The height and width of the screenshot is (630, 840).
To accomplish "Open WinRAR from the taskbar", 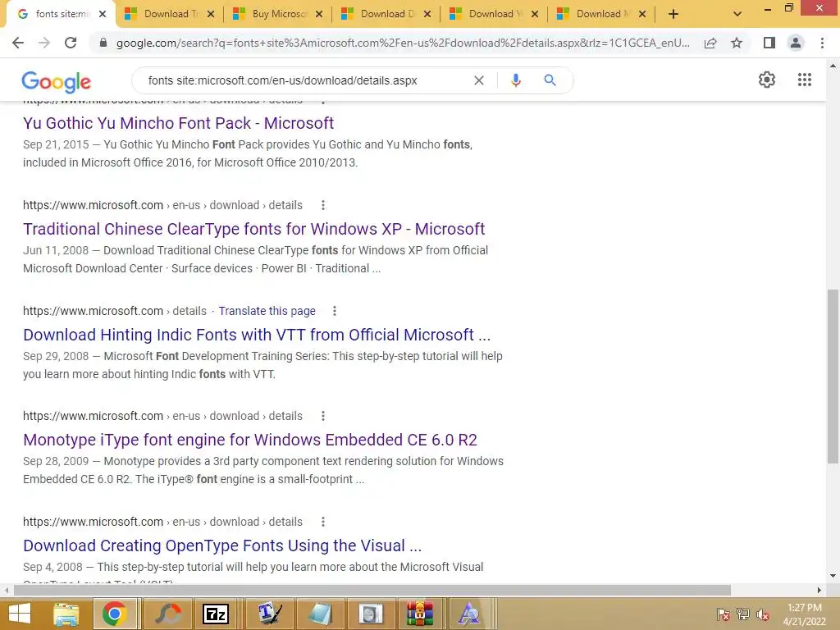I will click(419, 614).
